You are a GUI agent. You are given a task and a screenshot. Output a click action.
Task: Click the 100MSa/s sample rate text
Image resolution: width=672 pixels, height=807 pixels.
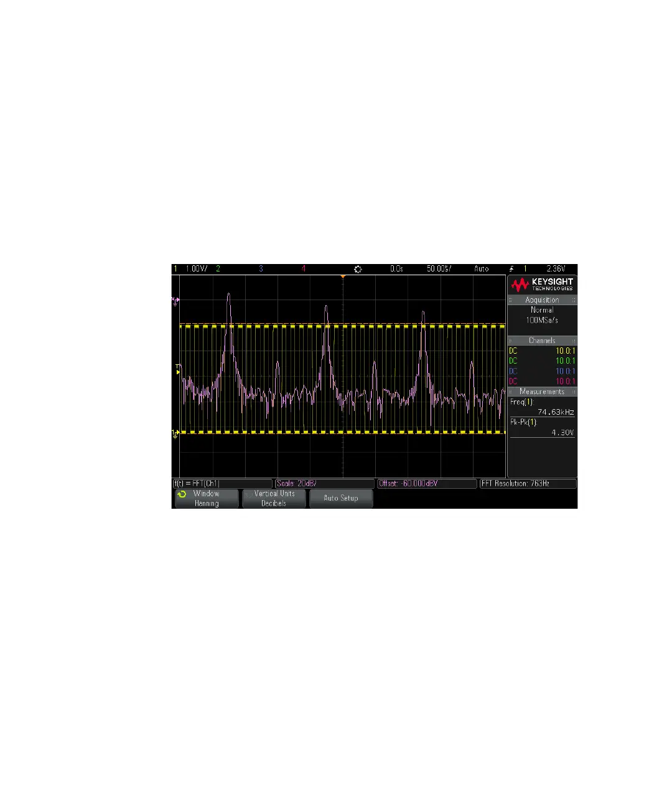click(x=542, y=320)
